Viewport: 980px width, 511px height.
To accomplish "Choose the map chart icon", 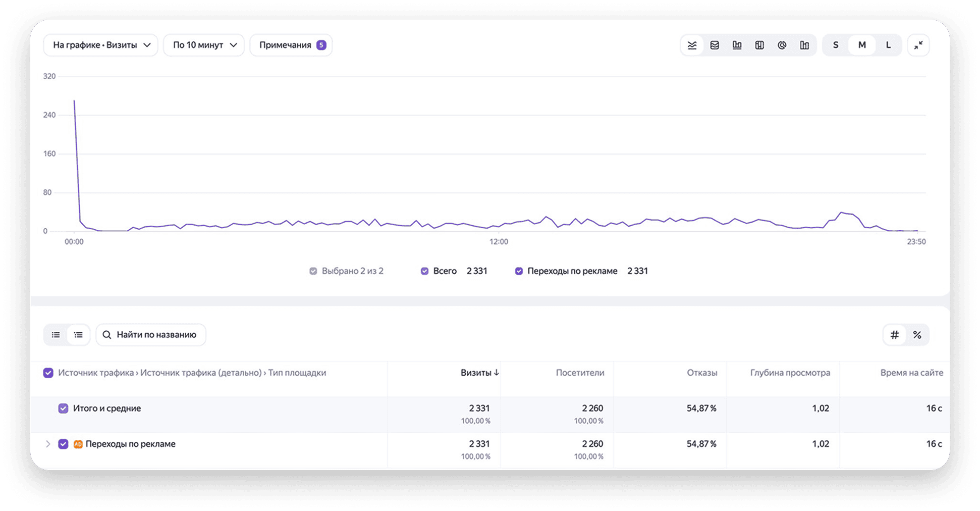I will click(759, 45).
